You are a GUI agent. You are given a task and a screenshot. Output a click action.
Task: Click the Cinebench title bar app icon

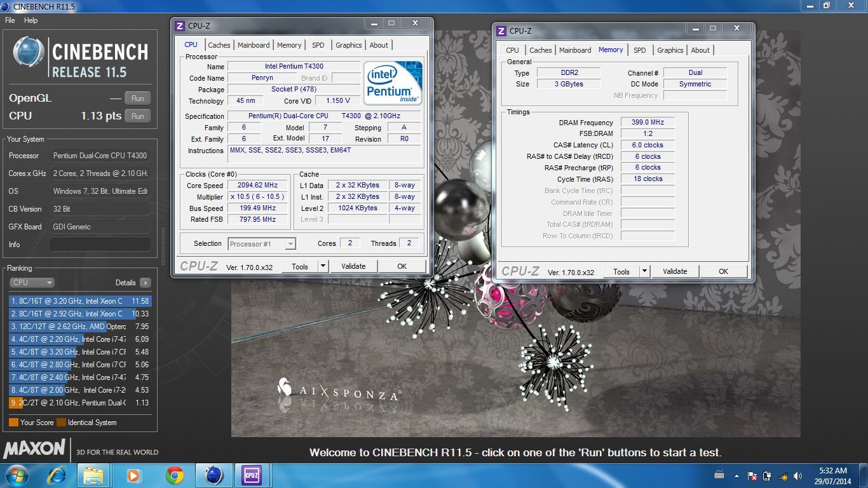click(x=6, y=6)
